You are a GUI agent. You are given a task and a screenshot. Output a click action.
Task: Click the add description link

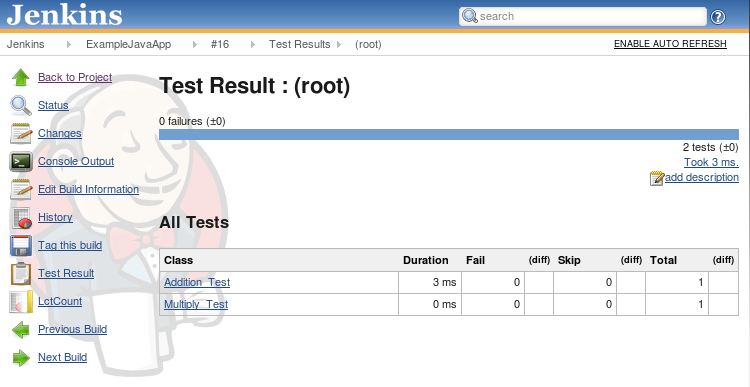click(702, 177)
